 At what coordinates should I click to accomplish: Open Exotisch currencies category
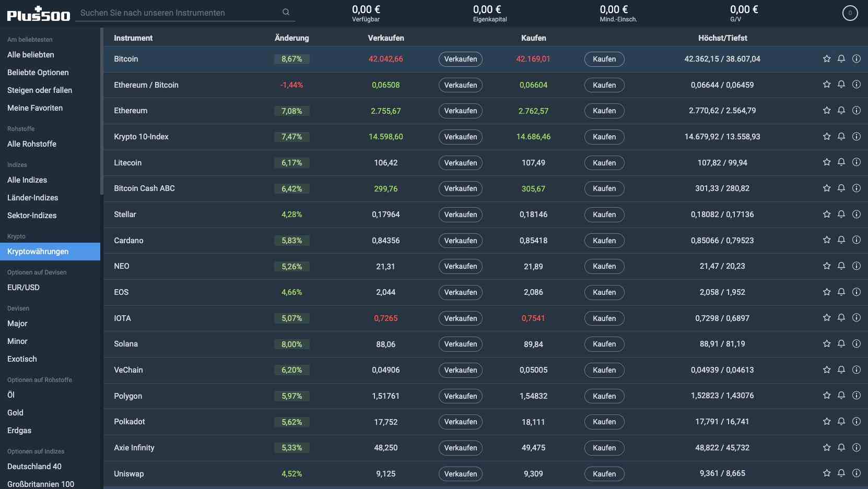[22, 359]
